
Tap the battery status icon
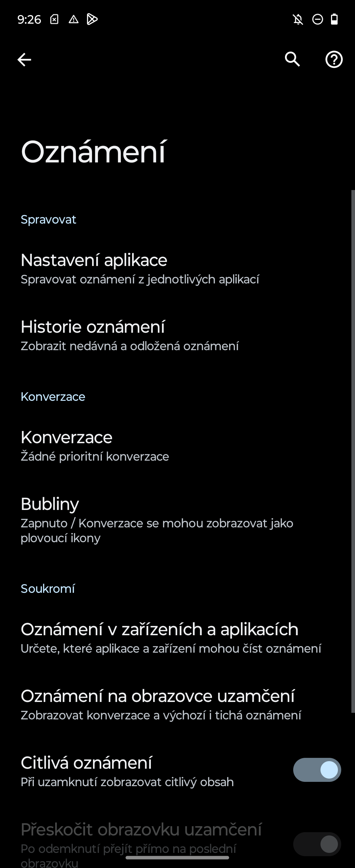[x=334, y=19]
